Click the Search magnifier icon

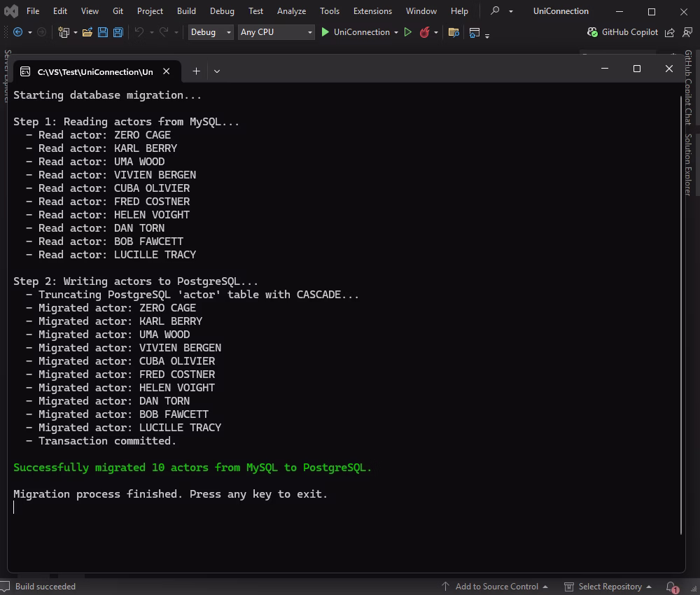(x=495, y=10)
